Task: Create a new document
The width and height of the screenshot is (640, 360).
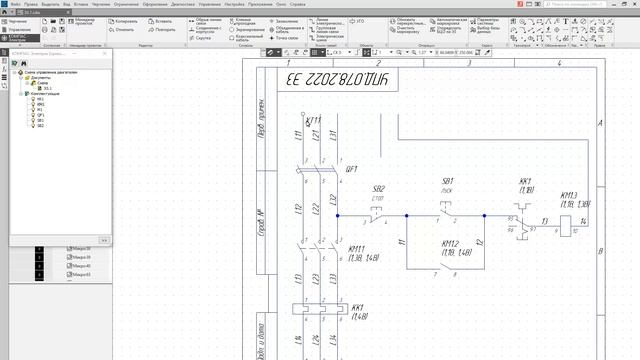Action: tap(44, 21)
